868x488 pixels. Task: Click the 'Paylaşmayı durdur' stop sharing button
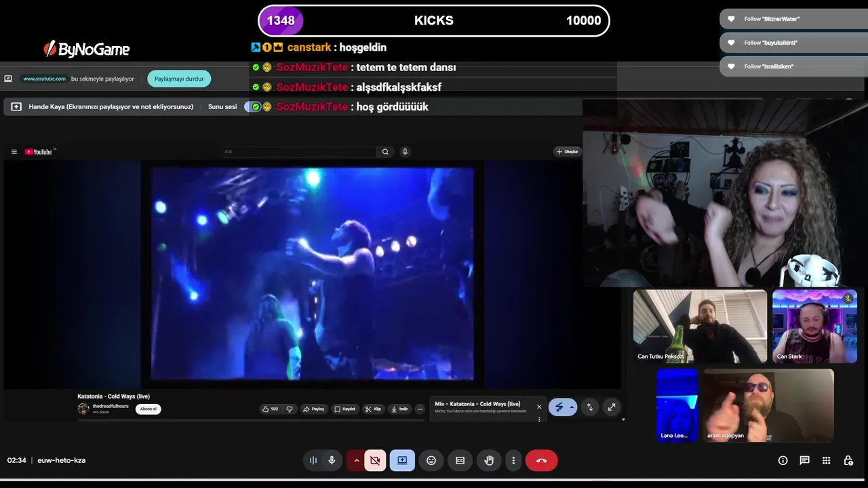179,79
